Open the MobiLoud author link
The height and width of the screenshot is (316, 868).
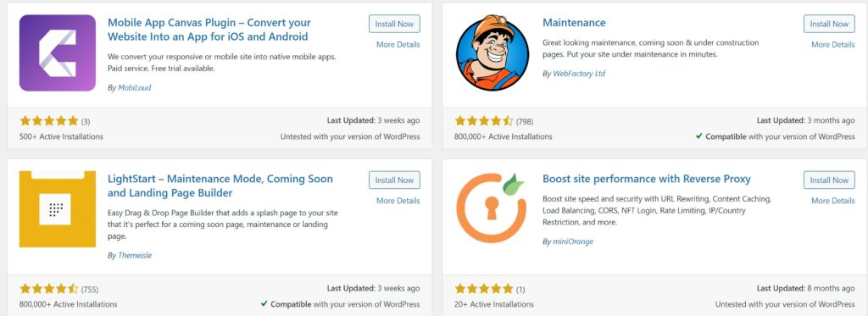(134, 87)
